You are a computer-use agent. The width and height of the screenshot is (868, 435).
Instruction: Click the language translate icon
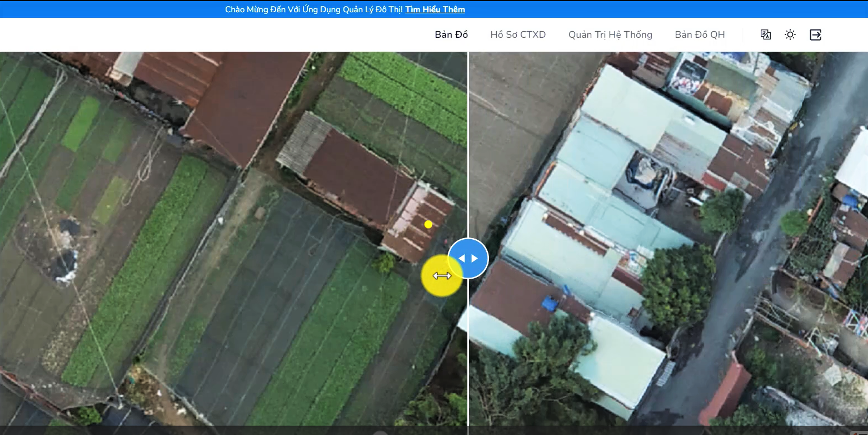765,34
